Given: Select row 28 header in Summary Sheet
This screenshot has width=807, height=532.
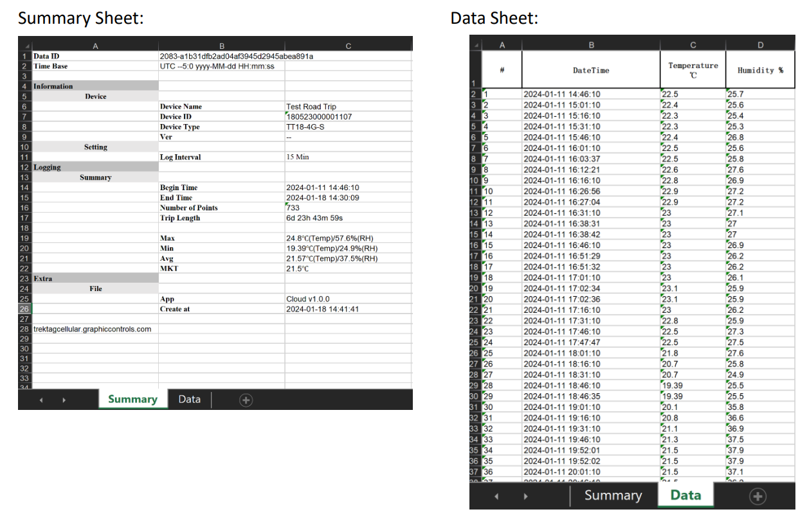Looking at the screenshot, I should coord(25,329).
